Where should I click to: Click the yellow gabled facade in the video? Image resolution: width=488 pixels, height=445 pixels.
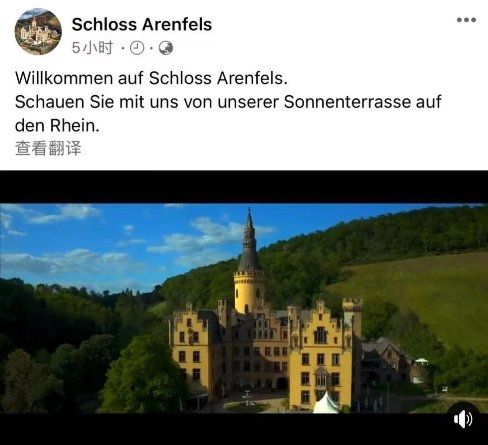(x=320, y=355)
